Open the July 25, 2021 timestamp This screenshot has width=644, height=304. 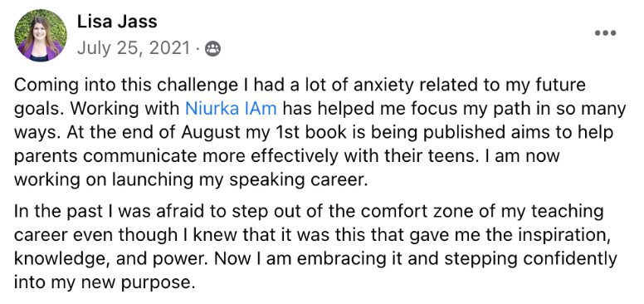click(x=134, y=49)
